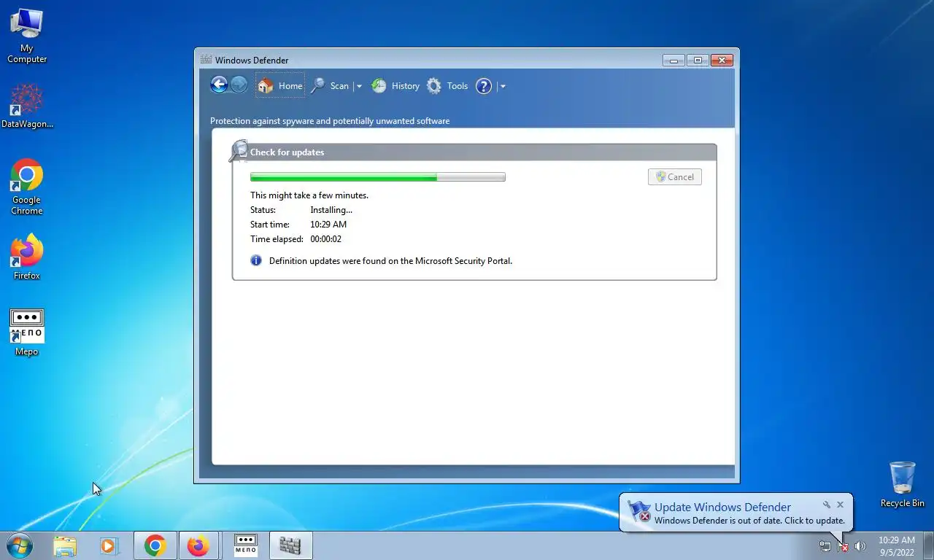Select the Google Chrome desktop shortcut
Screen dimensions: 934x560
click(x=27, y=187)
